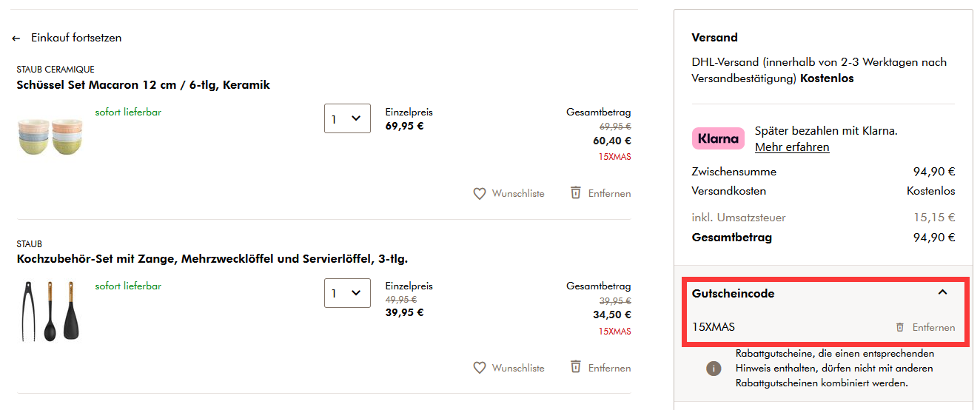Viewport: 980px width, 410px height.
Task: Add Schüssel Set to Wunschliste
Action: tap(518, 193)
